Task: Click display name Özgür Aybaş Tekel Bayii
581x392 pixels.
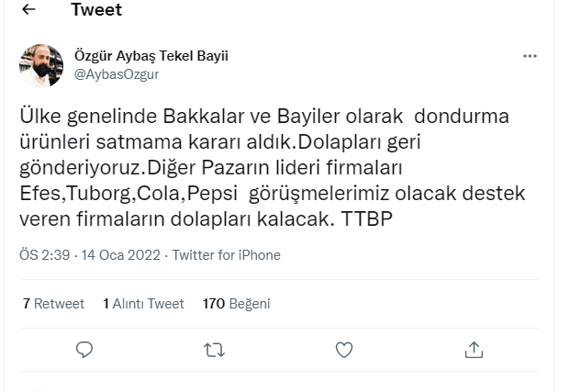Action: pyautogui.click(x=151, y=56)
